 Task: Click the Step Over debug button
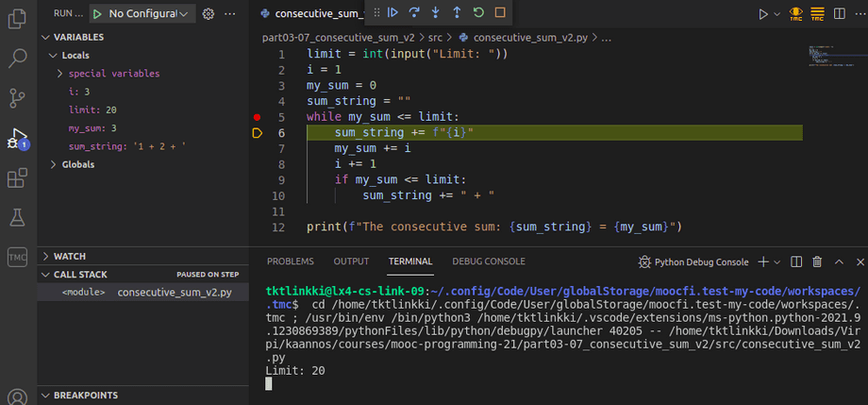coord(414,13)
